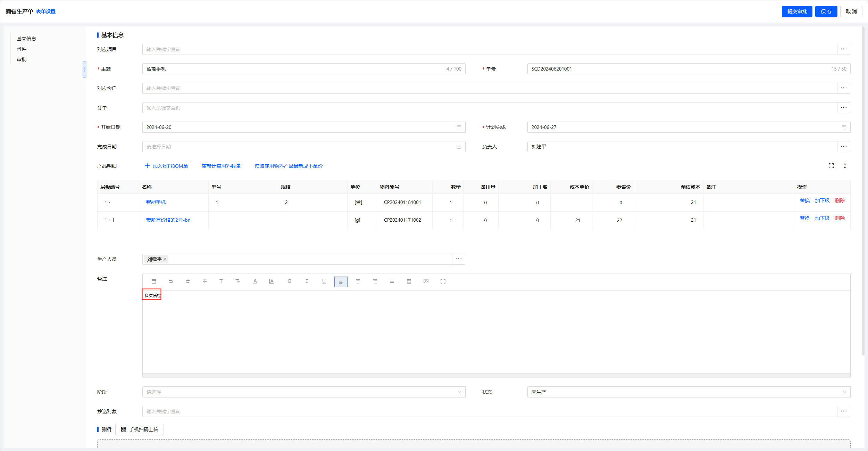Click 取消 button
Viewport: 868px width, 451px height.
tap(851, 11)
